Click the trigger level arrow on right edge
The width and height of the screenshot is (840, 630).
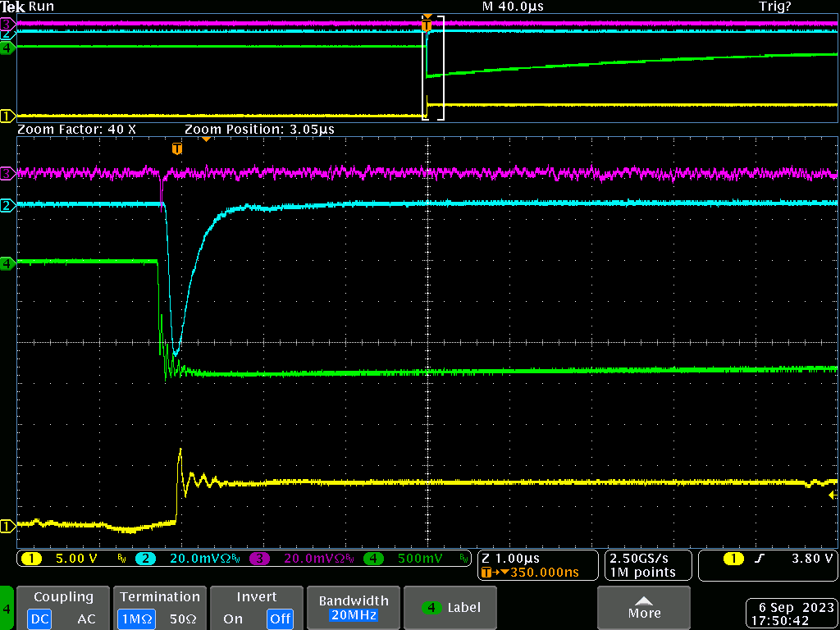click(x=833, y=495)
